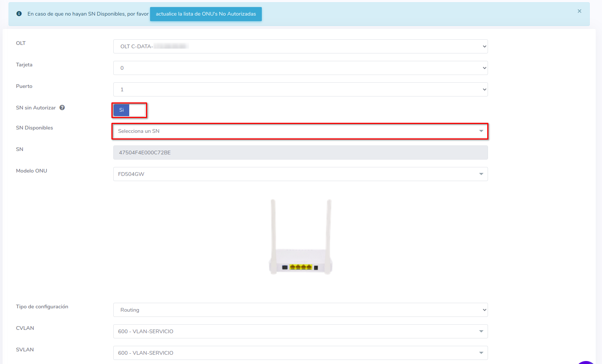The image size is (602, 364).
Task: Open the purple chat widget bubble
Action: [x=586, y=362]
